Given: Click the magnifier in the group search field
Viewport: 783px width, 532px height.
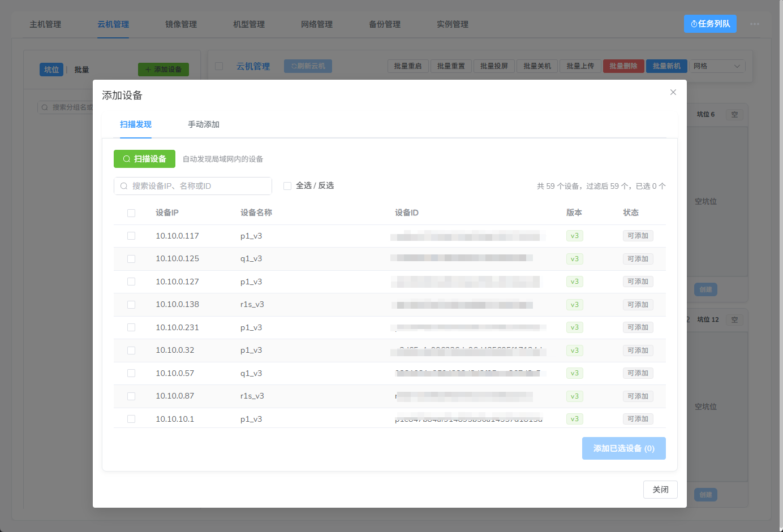Looking at the screenshot, I should tap(45, 107).
